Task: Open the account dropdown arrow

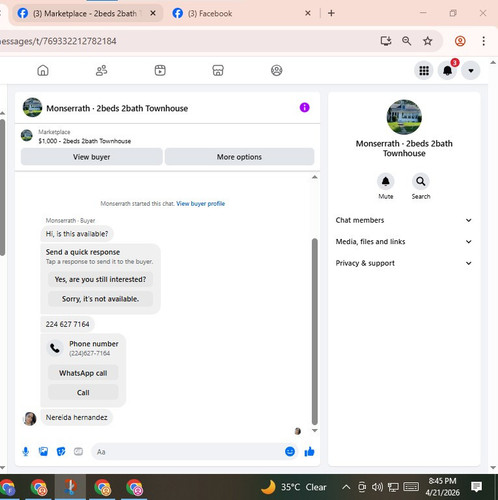Action: (x=471, y=71)
